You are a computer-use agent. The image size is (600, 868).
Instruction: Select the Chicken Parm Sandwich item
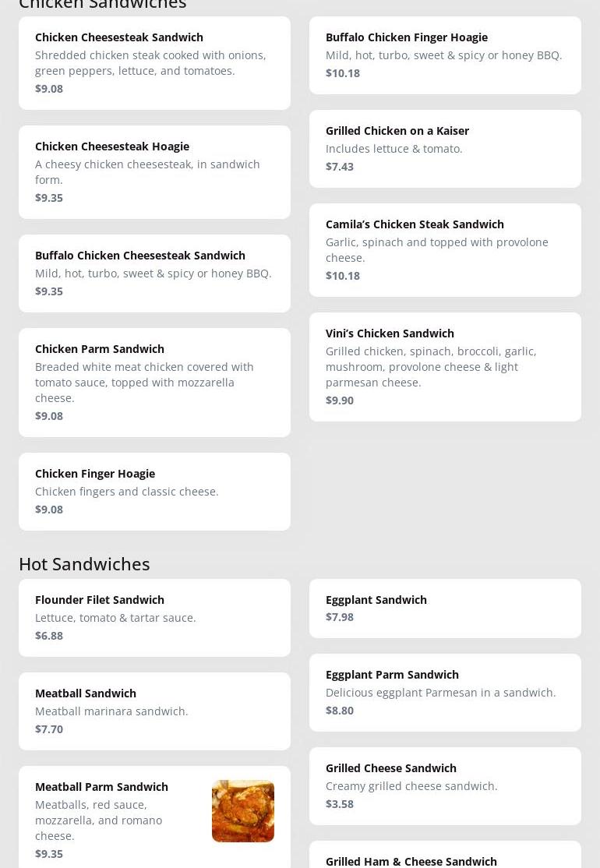click(154, 382)
